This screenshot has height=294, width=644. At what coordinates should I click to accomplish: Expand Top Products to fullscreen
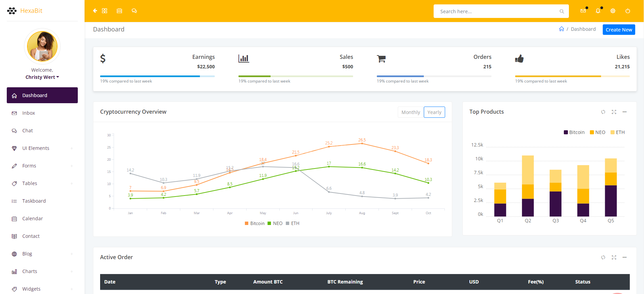point(614,112)
